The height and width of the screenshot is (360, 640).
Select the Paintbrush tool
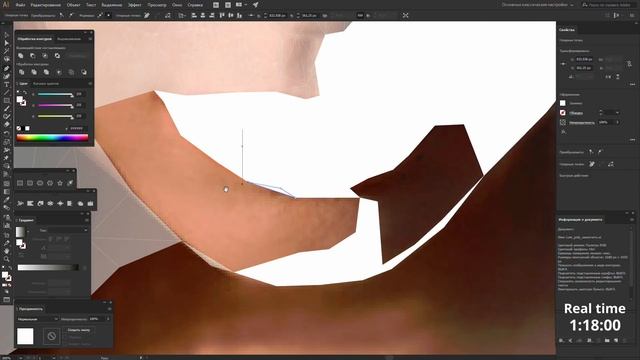click(7, 109)
